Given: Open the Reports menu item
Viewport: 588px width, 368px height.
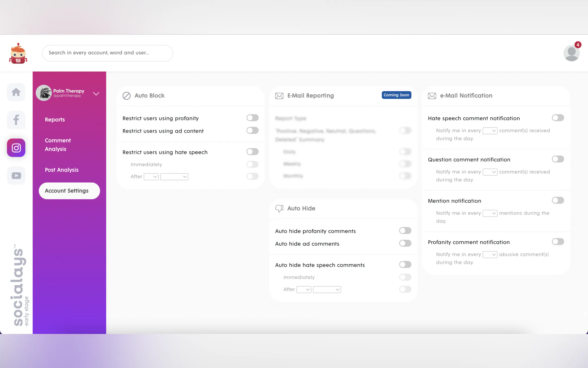Looking at the screenshot, I should [x=55, y=120].
